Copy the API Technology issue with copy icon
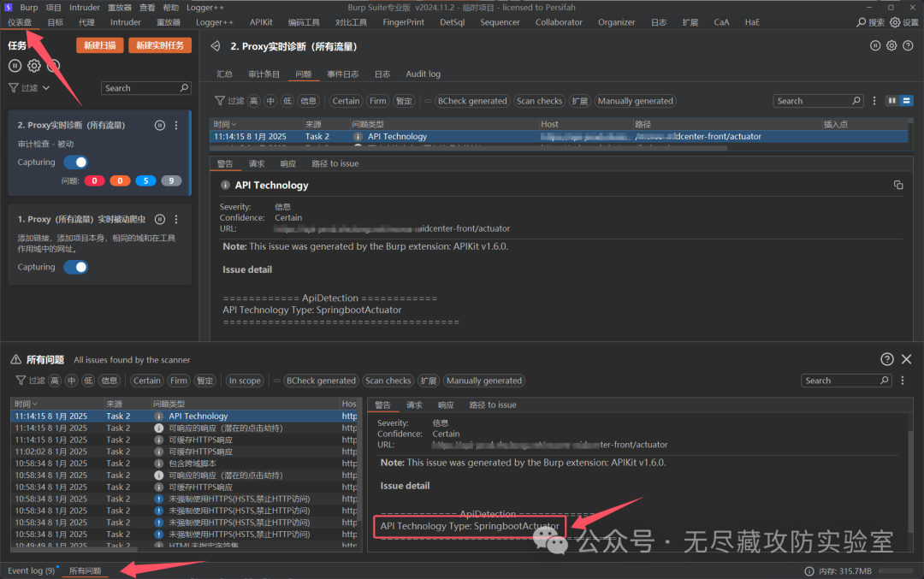The height and width of the screenshot is (579, 924). [x=898, y=185]
